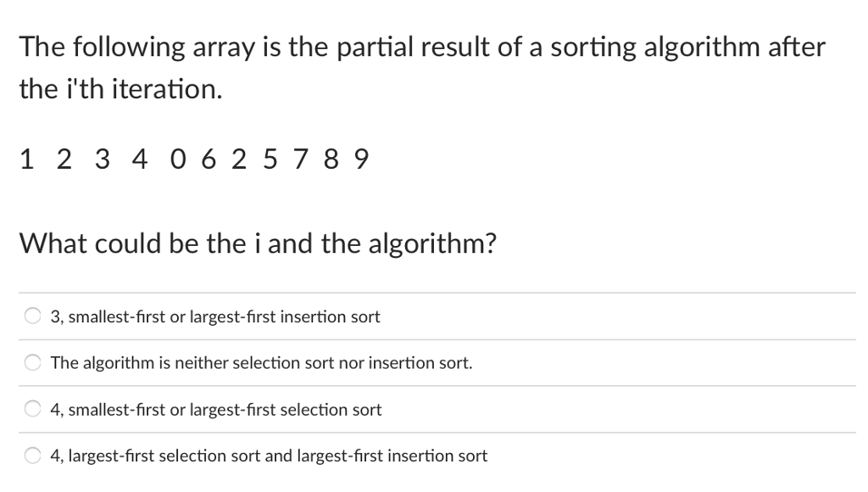Select radio for '4, smallest-first or largest-first selection sort'
Image resolution: width=868 pixels, height=492 pixels.
tap(33, 409)
